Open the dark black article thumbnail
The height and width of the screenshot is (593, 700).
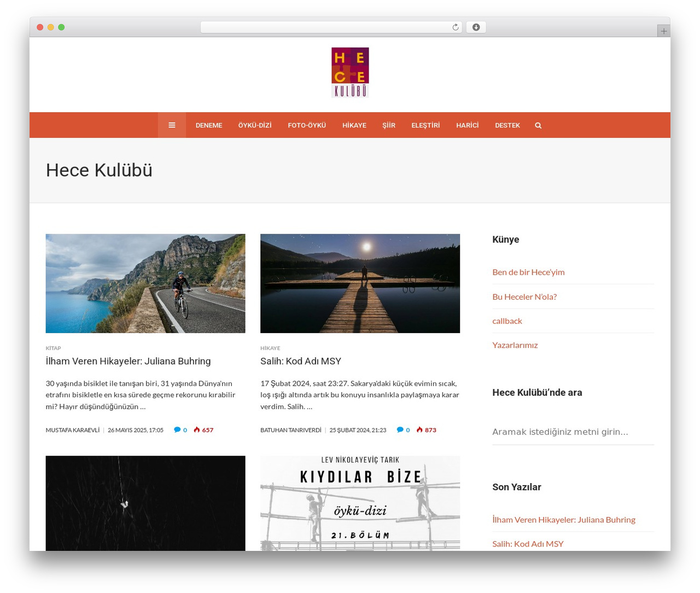tap(145, 503)
